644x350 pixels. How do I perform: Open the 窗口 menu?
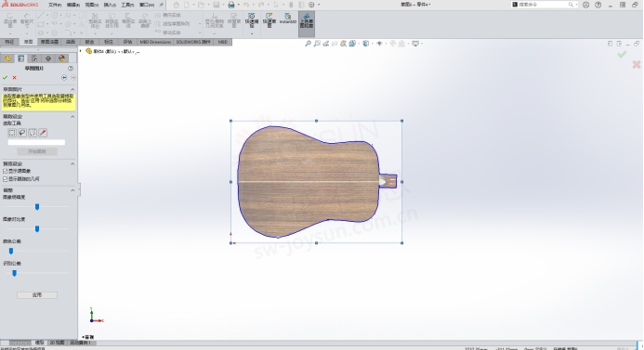point(147,5)
